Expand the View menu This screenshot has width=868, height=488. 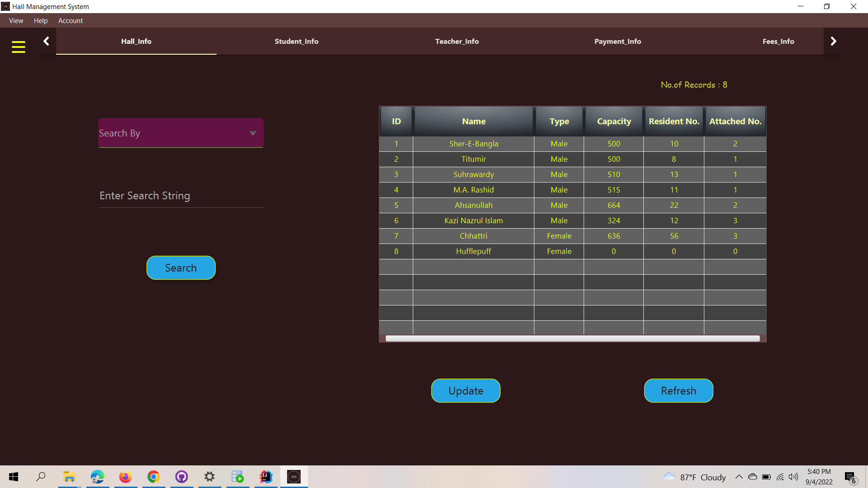click(x=16, y=20)
